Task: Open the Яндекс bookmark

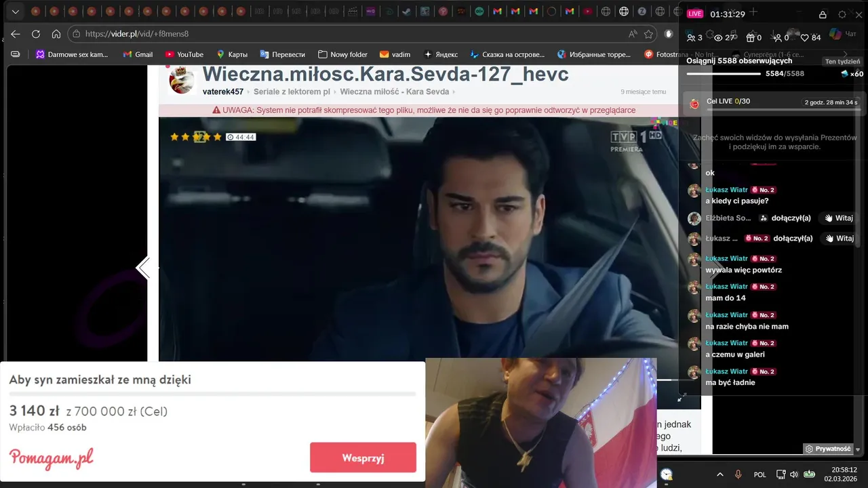Action: [440, 54]
